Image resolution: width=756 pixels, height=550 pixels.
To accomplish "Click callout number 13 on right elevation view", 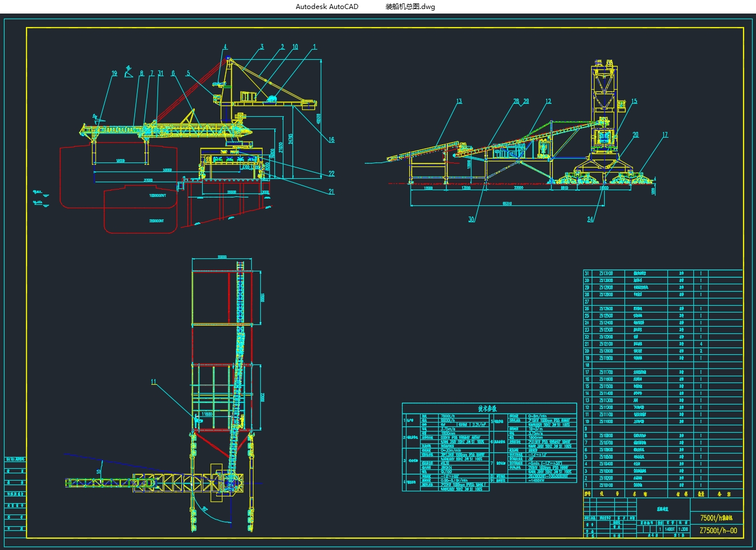I will click(x=459, y=102).
